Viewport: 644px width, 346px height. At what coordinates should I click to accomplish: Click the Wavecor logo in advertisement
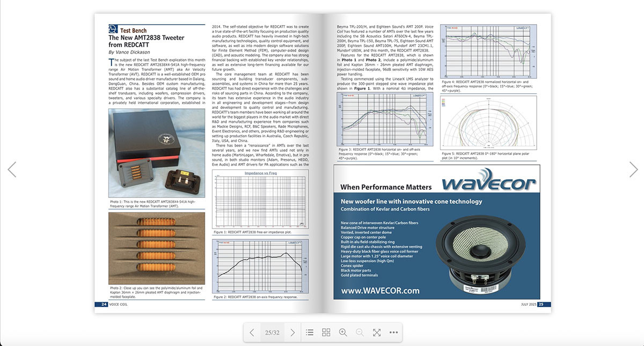click(489, 182)
